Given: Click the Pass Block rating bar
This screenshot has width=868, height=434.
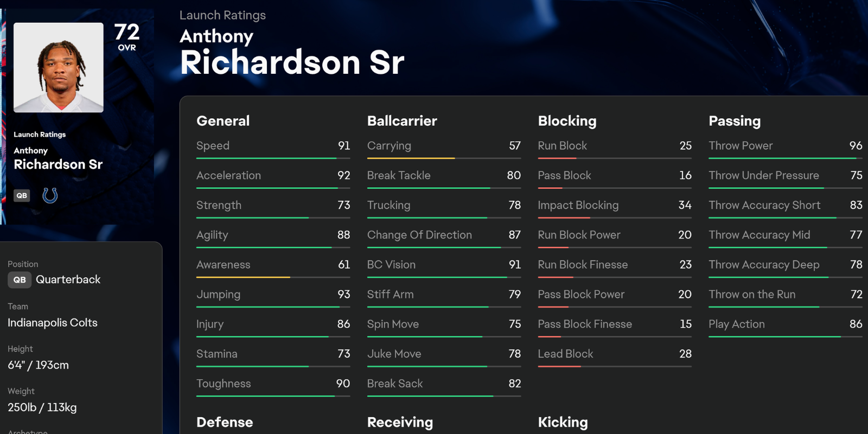Looking at the screenshot, I should pos(614,188).
